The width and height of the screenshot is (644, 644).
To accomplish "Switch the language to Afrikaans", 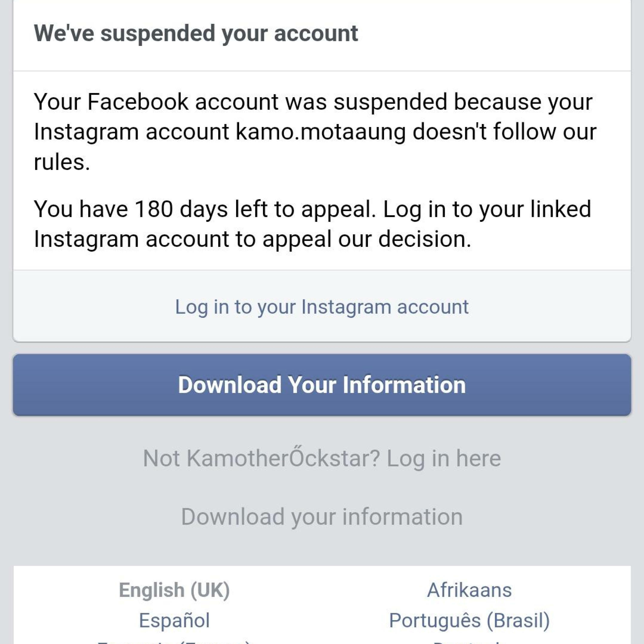I will pyautogui.click(x=469, y=590).
